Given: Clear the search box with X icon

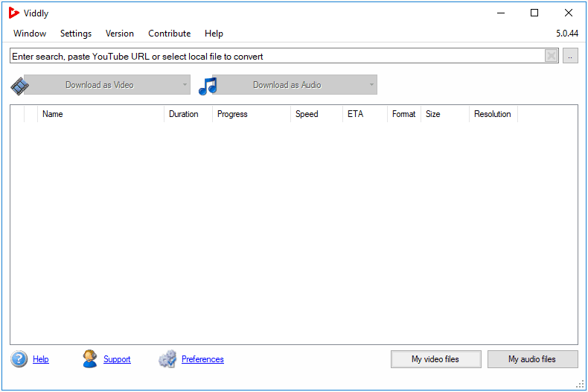Looking at the screenshot, I should pos(552,57).
